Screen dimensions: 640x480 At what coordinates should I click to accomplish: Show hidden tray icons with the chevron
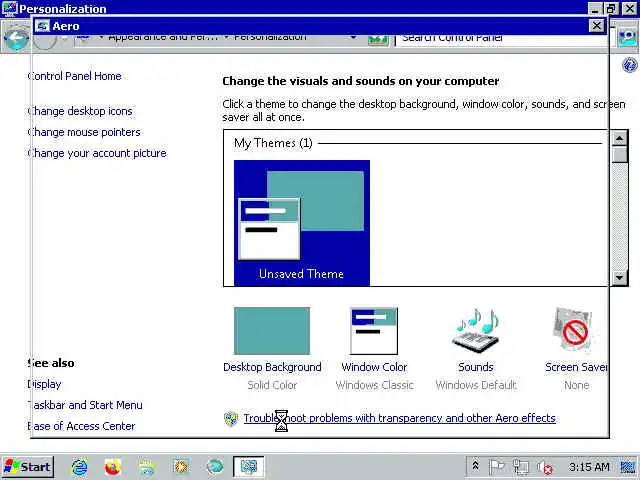[x=475, y=466]
